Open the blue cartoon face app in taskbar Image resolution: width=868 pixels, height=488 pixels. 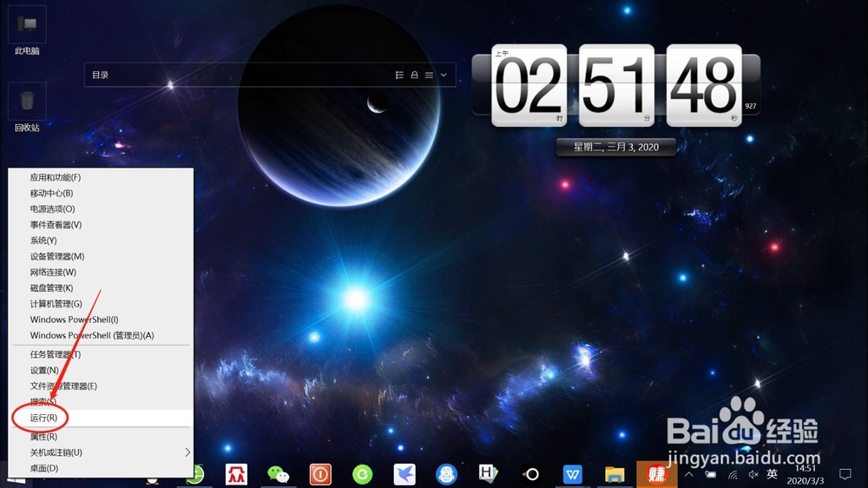(446, 474)
